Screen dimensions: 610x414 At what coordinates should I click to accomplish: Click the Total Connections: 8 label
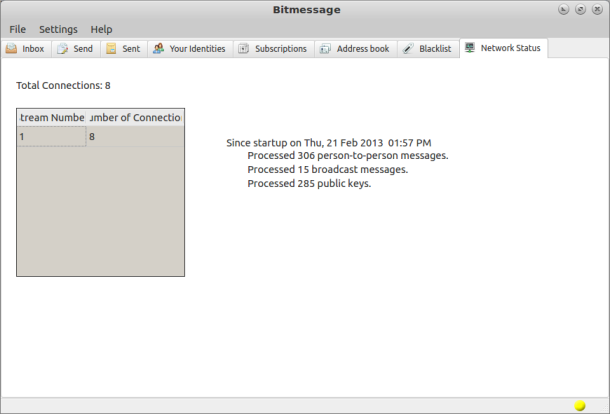[63, 86]
